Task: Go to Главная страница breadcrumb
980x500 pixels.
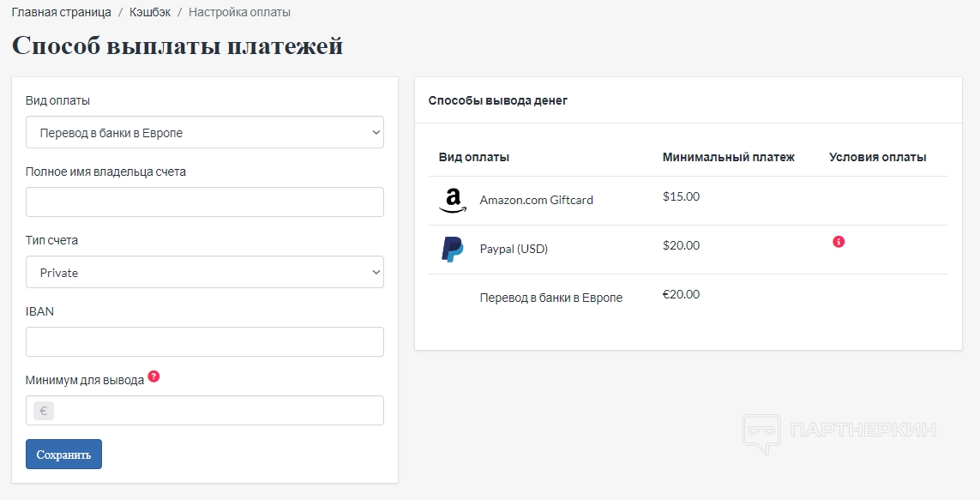Action: (x=62, y=13)
